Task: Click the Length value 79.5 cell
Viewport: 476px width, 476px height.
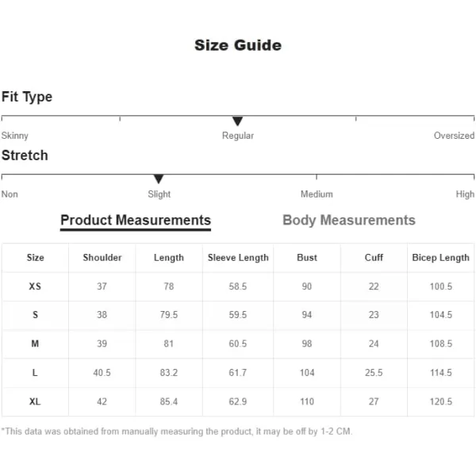Action: pos(169,315)
